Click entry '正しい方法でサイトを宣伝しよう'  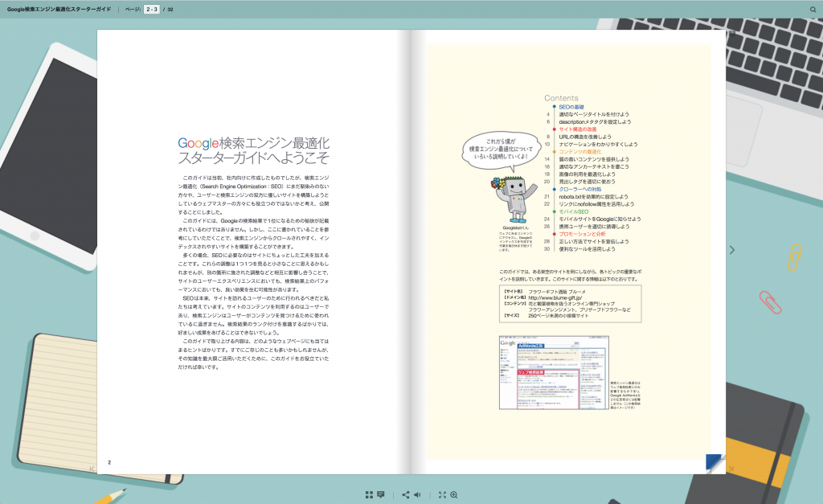(594, 241)
